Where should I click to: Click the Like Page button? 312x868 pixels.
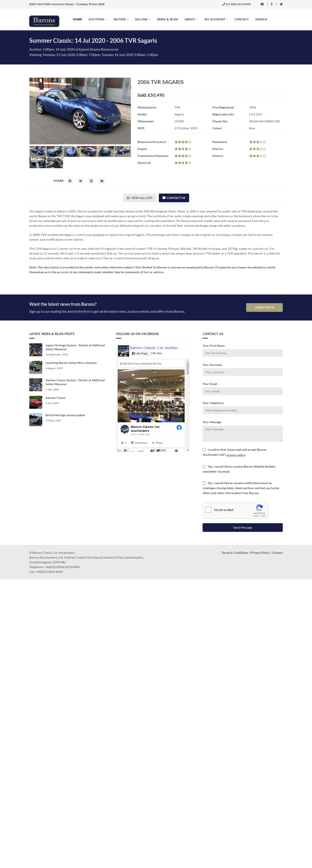[140, 353]
